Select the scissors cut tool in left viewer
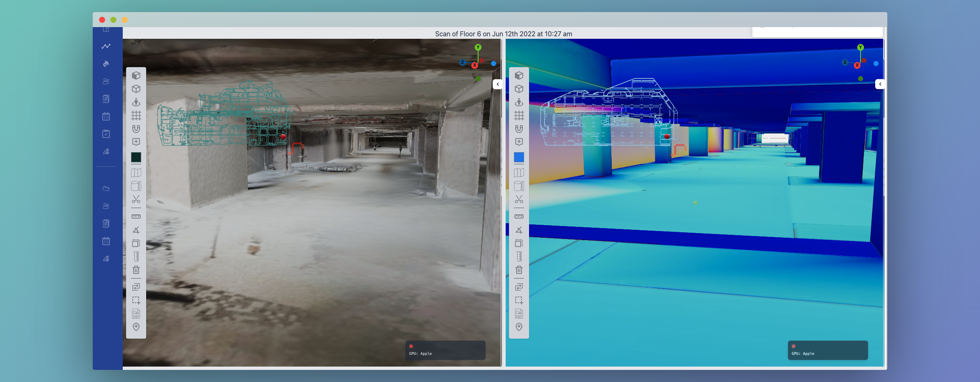 (136, 199)
